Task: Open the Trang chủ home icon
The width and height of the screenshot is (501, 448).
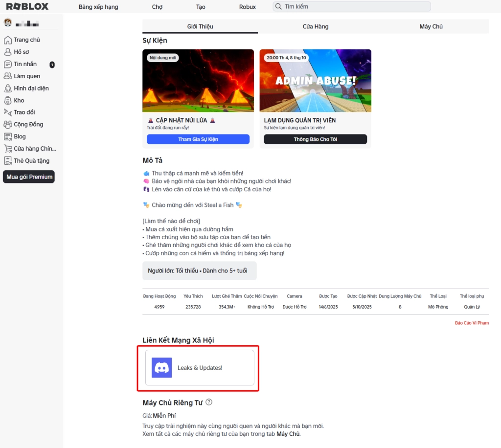Action: click(x=8, y=40)
